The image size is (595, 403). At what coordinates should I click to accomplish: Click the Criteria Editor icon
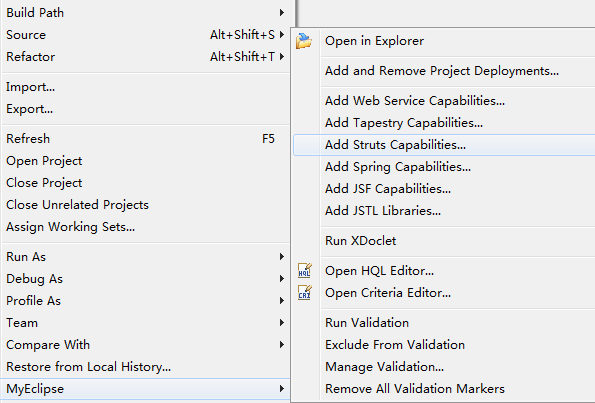pos(305,293)
